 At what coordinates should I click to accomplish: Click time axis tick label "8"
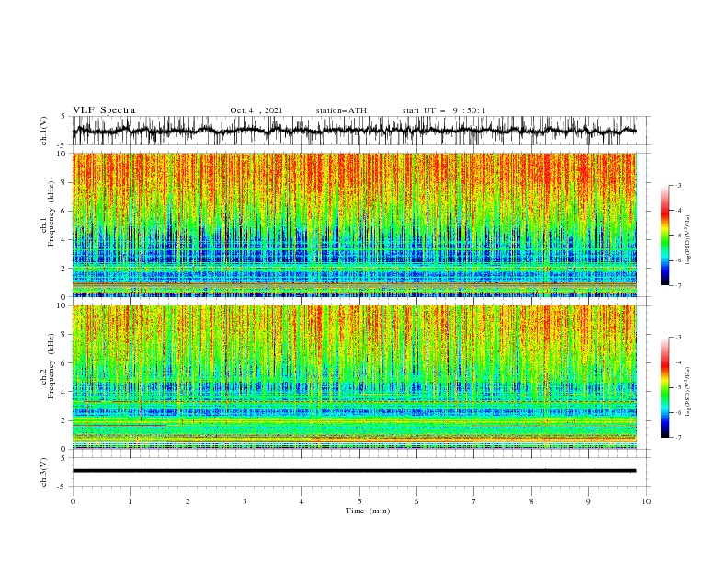point(531,501)
